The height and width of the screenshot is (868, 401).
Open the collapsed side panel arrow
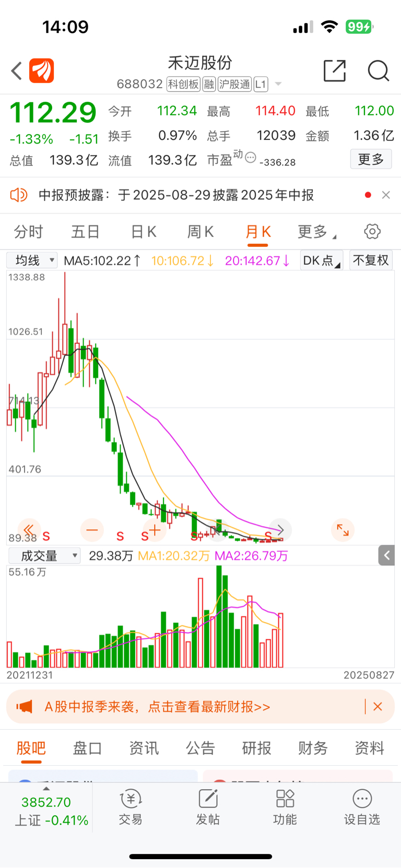(386, 555)
